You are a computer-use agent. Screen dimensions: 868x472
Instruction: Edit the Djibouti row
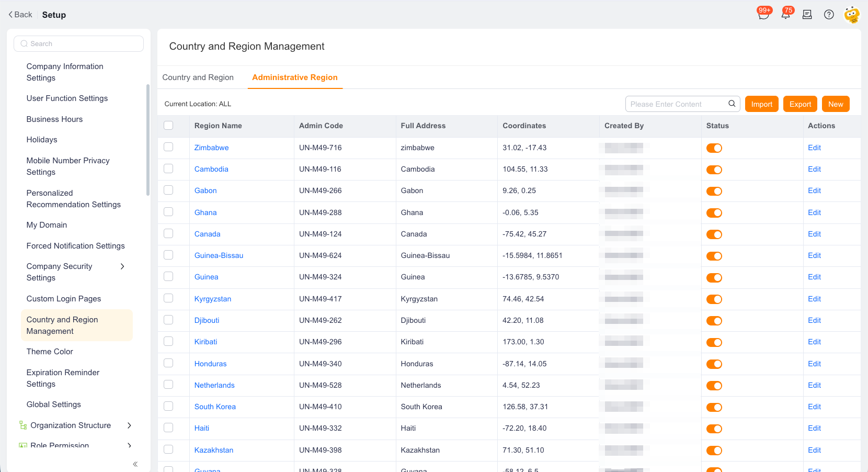(x=814, y=320)
